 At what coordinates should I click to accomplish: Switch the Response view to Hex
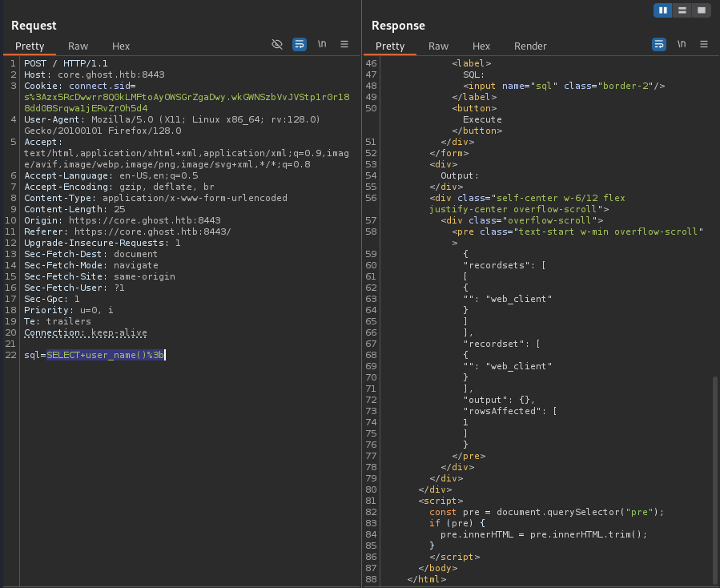[x=481, y=46]
